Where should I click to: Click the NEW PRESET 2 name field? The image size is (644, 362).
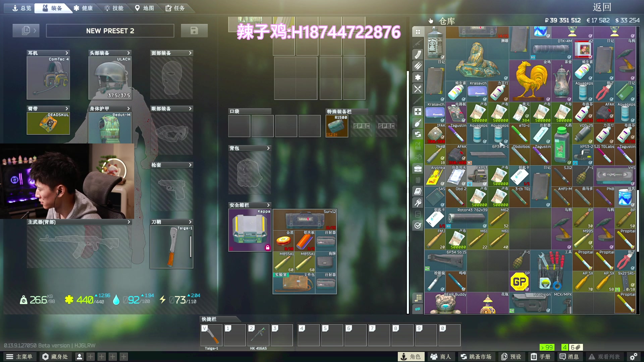click(110, 31)
